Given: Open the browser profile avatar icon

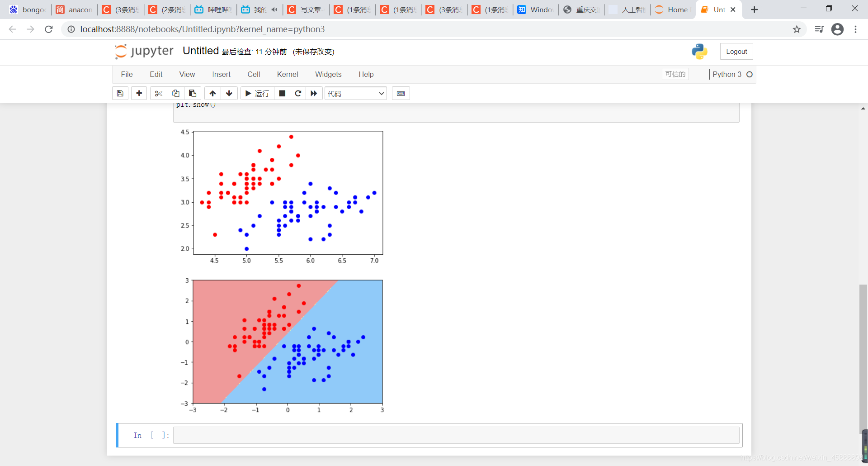Looking at the screenshot, I should (x=837, y=29).
